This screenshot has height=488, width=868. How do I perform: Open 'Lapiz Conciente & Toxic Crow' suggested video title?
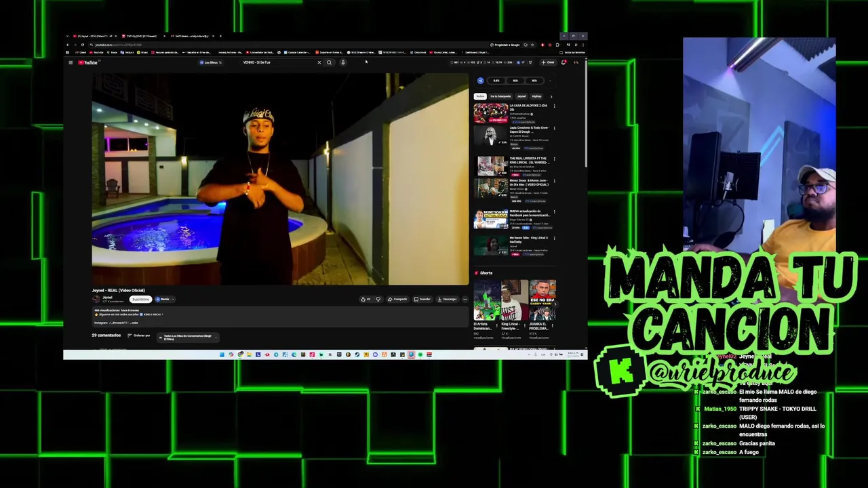coord(530,129)
